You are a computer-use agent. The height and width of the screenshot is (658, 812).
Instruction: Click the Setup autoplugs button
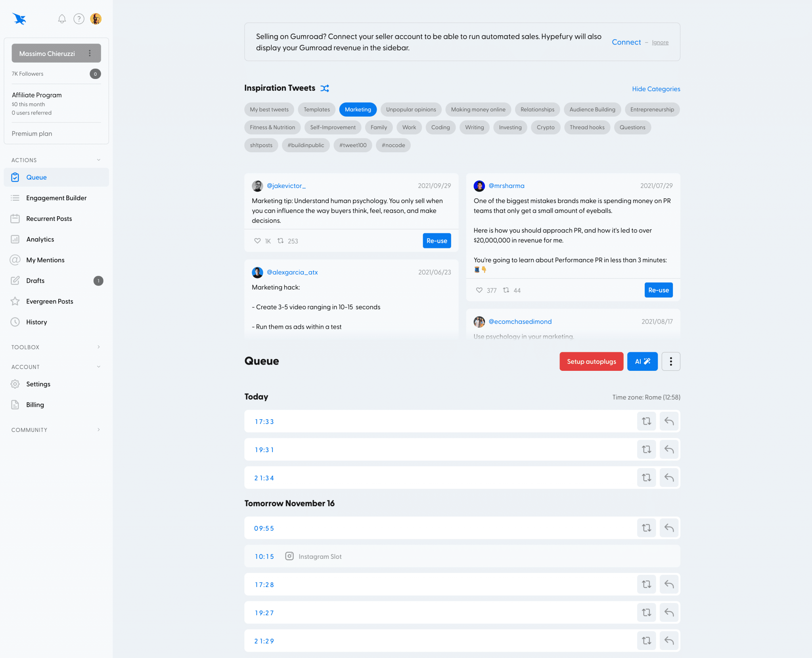(x=591, y=361)
